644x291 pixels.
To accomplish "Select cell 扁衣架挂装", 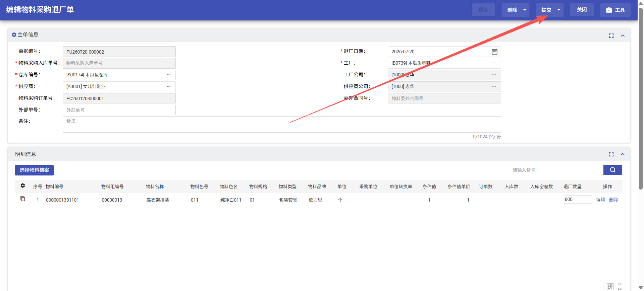I will [x=158, y=200].
